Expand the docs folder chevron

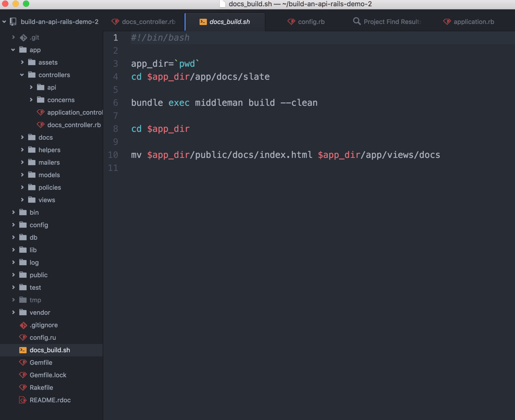point(22,137)
